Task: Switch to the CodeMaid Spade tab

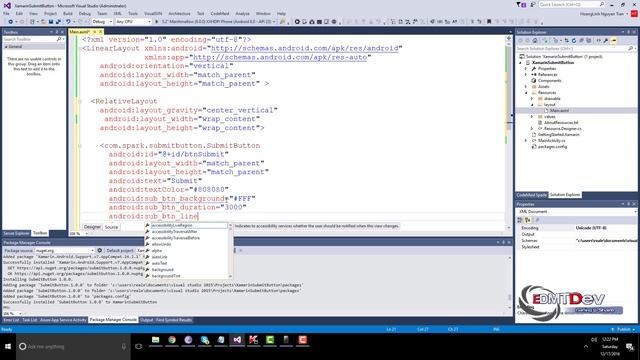Action: [x=531, y=195]
